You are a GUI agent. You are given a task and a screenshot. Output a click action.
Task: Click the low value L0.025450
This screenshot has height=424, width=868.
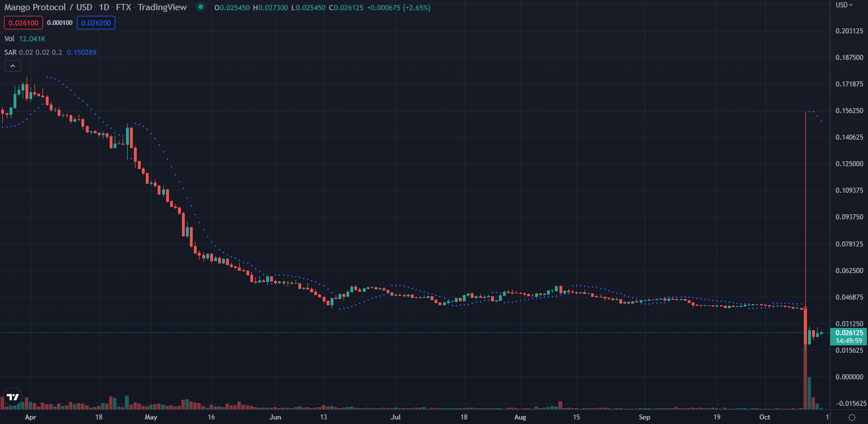(307, 8)
